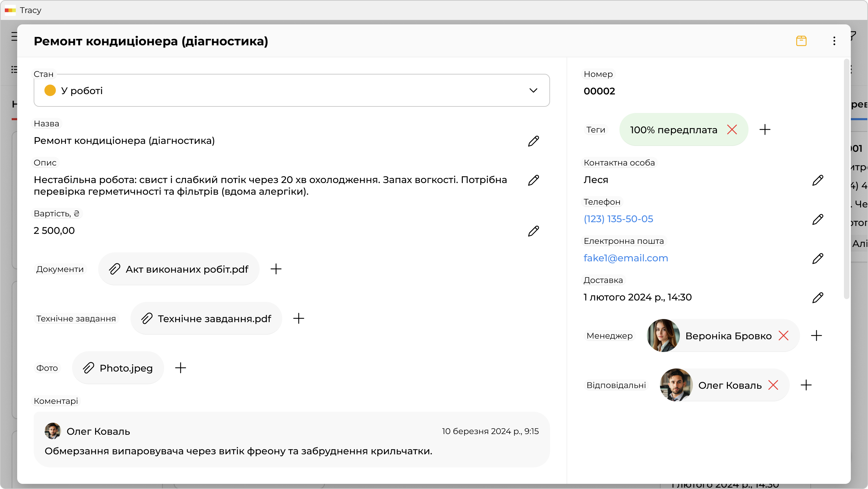This screenshot has height=489, width=868.
Task: Edit the Назва field with pencil icon
Action: click(533, 141)
